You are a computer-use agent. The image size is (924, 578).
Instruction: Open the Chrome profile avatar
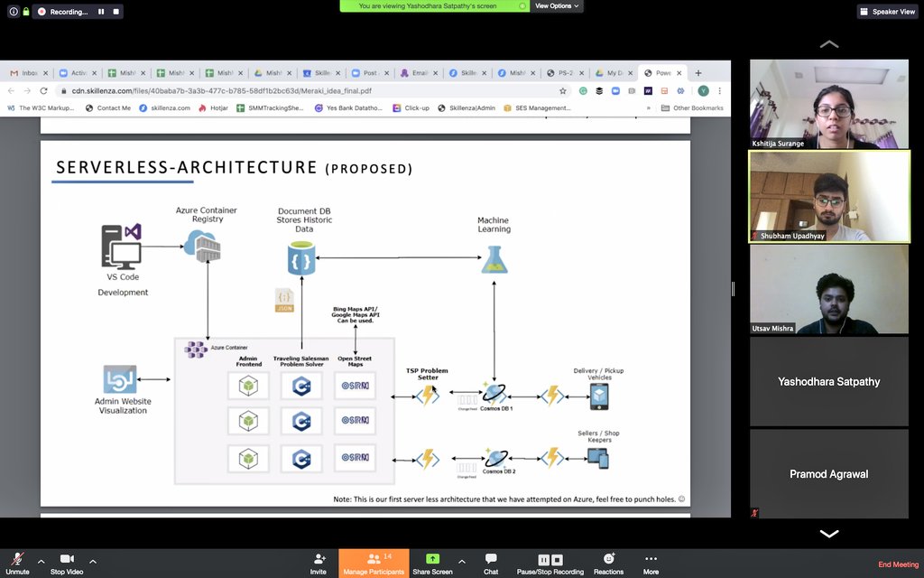pyautogui.click(x=703, y=91)
